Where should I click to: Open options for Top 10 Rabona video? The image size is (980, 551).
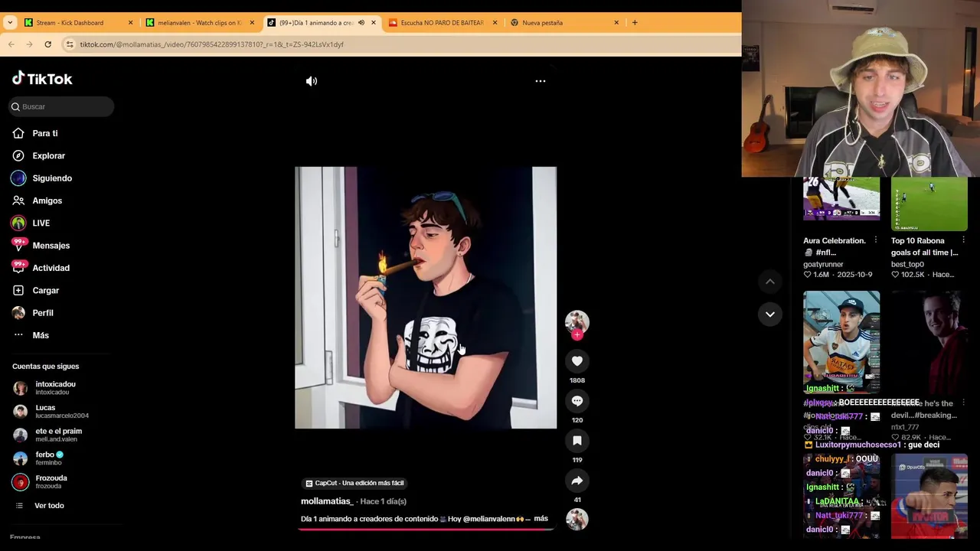click(x=963, y=240)
